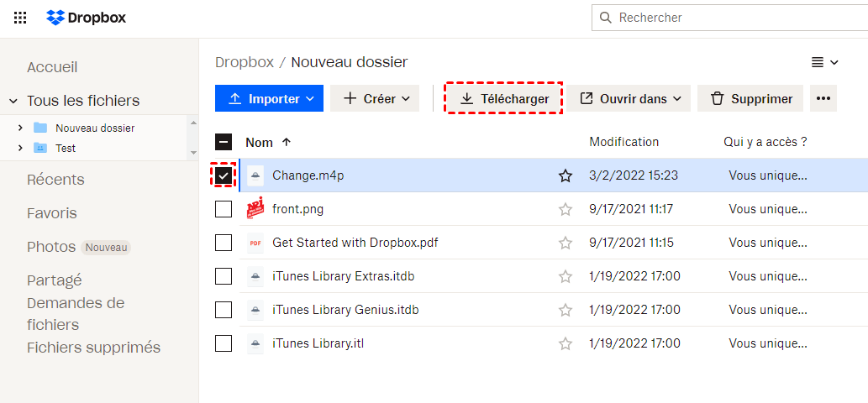Click the front.png thumbnail icon
The height and width of the screenshot is (403, 868).
[255, 209]
